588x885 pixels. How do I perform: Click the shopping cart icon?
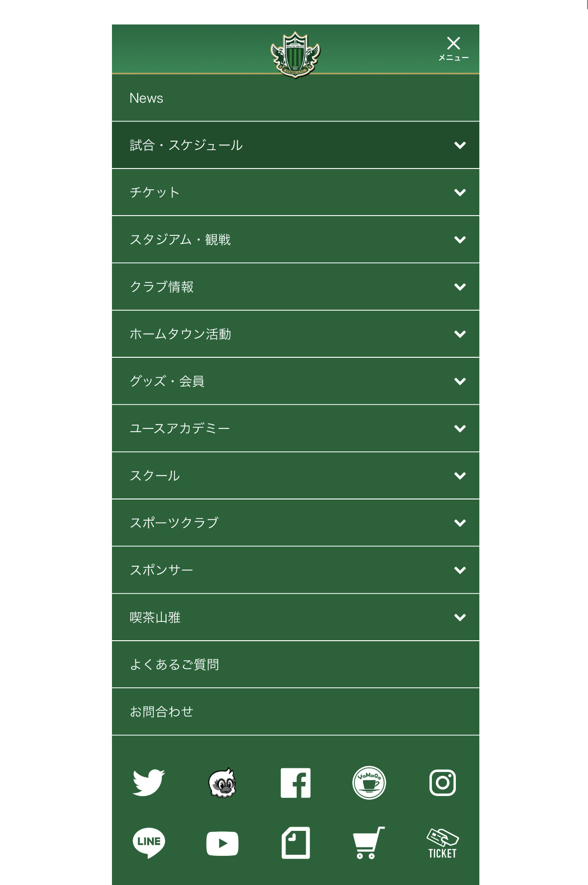(x=369, y=843)
